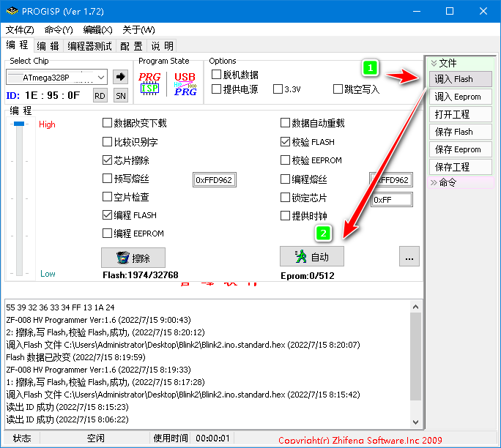This screenshot has width=501, height=448.
Task: Click the 自动 auto program button
Action: pos(312,256)
